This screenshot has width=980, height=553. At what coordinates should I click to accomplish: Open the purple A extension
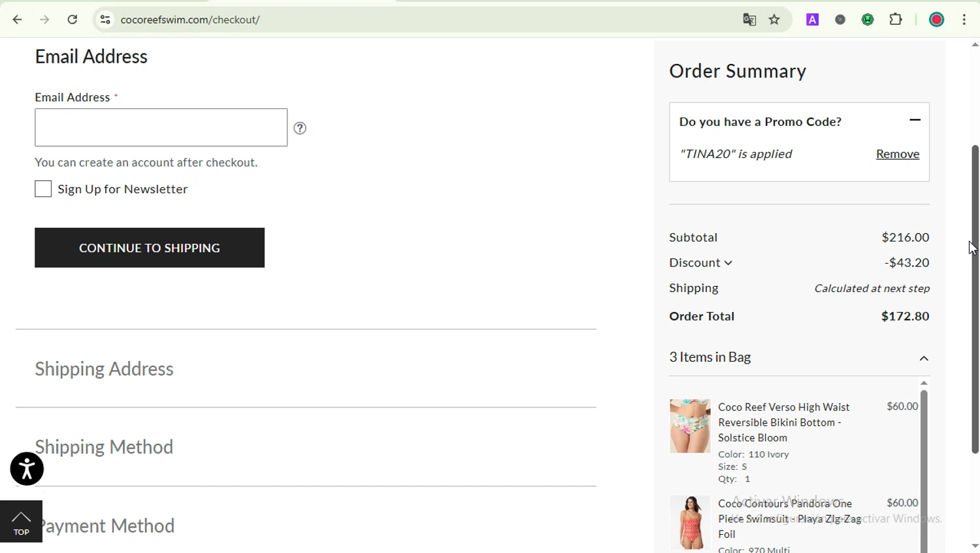tap(812, 20)
